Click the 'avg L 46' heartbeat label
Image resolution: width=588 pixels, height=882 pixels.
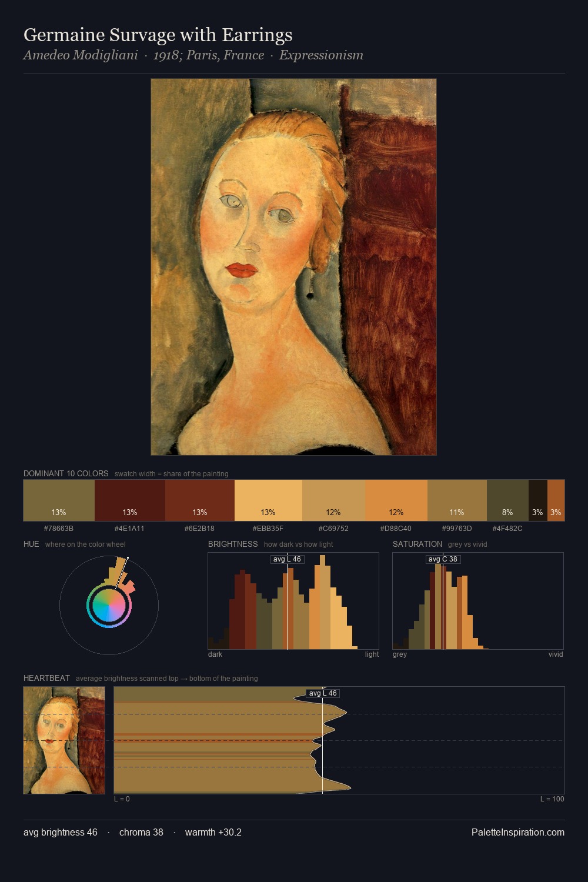coord(323,693)
